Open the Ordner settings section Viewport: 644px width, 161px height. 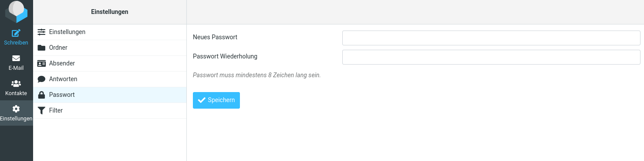click(110, 48)
